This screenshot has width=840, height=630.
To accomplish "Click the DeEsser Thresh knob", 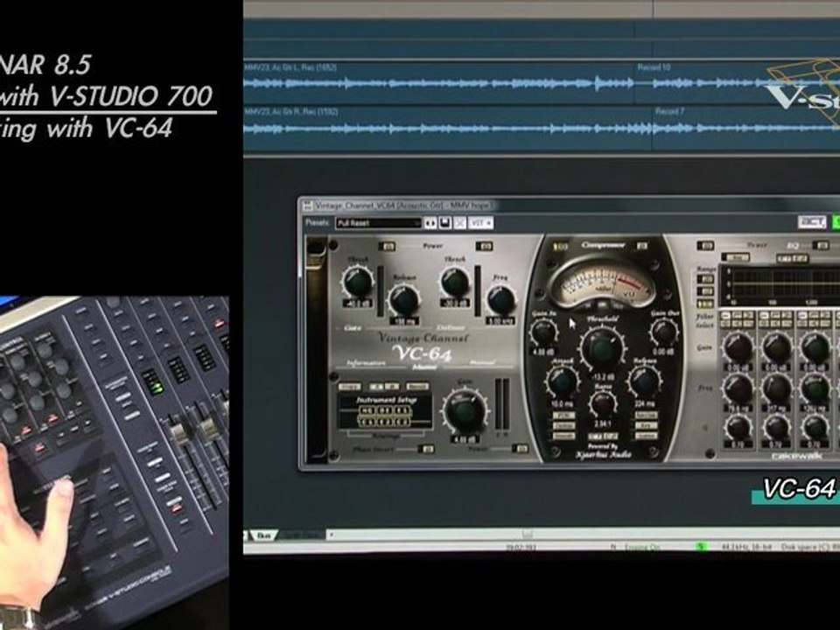I will [455, 281].
